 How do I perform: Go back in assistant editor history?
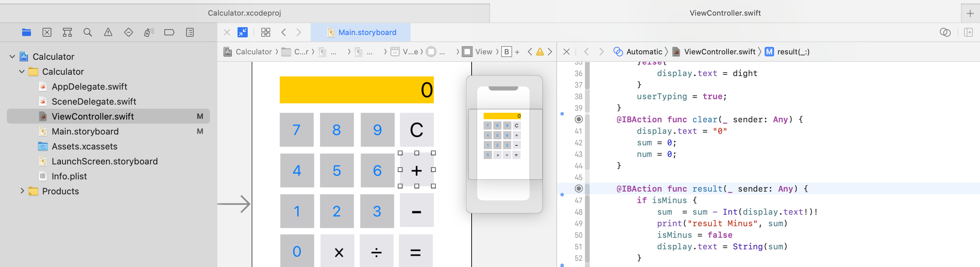pos(586,52)
